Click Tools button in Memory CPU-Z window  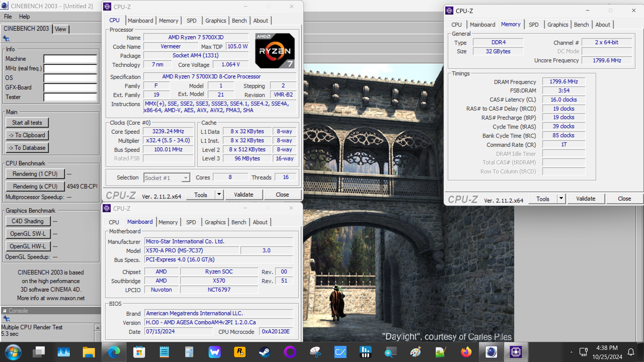pyautogui.click(x=543, y=199)
